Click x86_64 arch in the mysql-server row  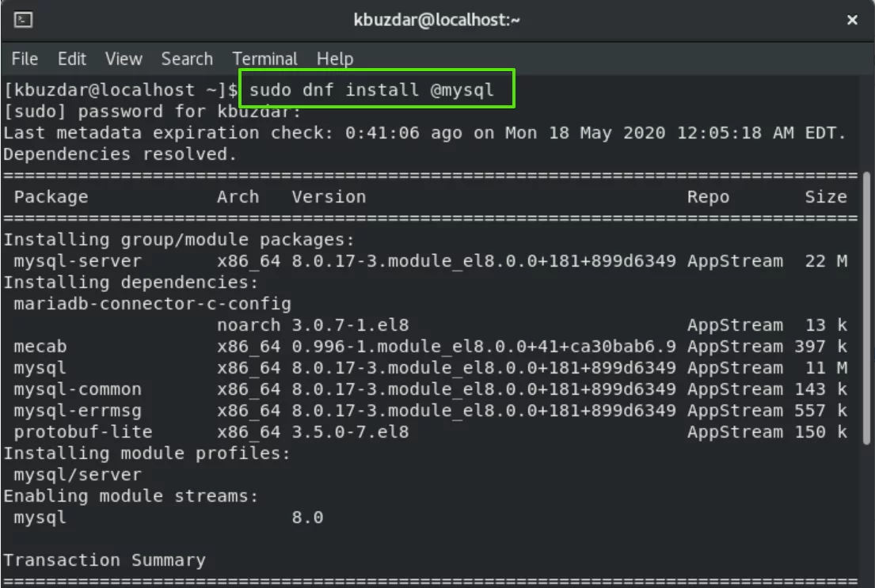(x=249, y=260)
